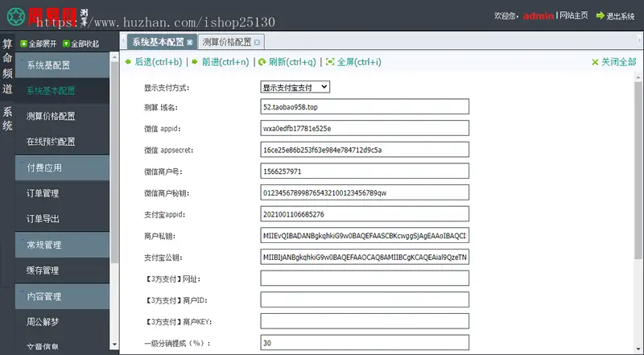Click the 全屏 fullscreen icon
Image resolution: width=644 pixels, height=355 pixels.
[330, 62]
